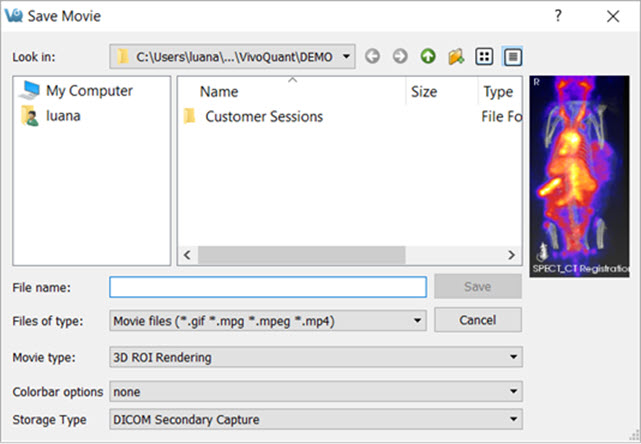Screen dimensions: 641x444
Task: Click the Back navigation arrow icon
Action: 373,57
